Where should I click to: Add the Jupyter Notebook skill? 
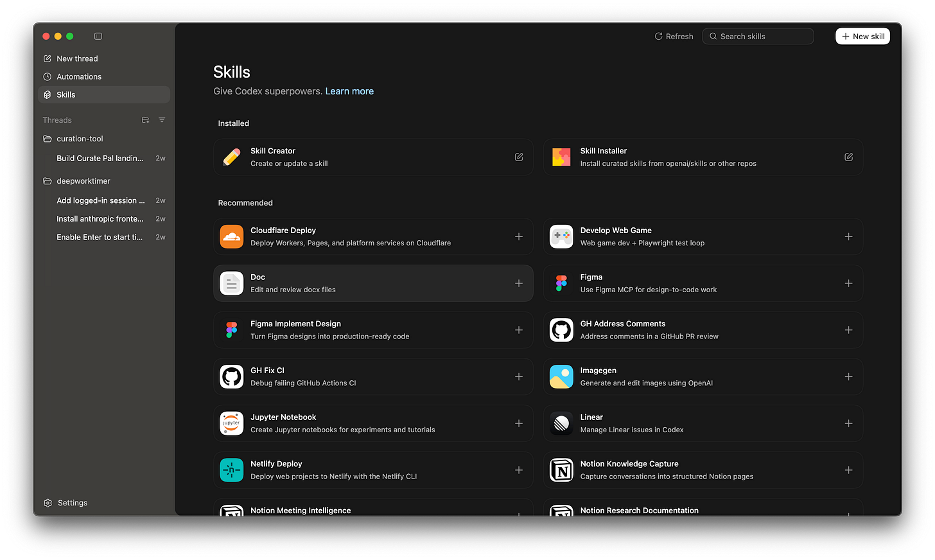click(519, 423)
